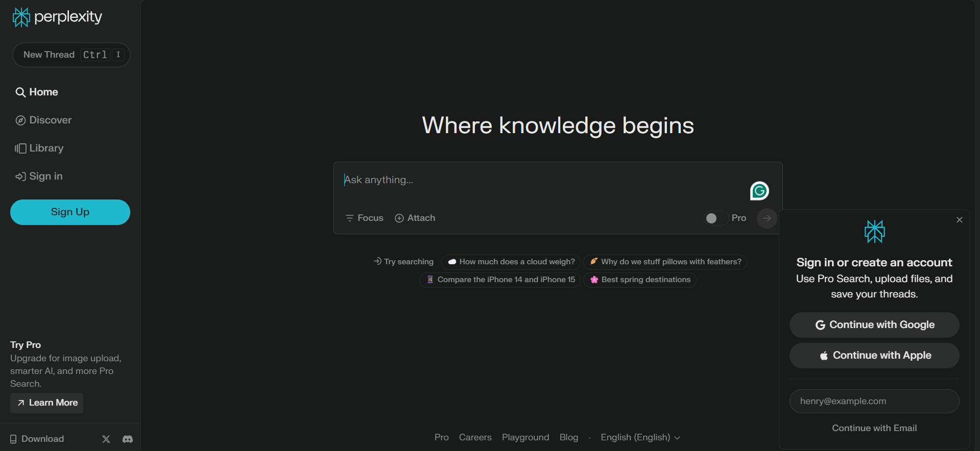Start a New Thread
This screenshot has width=980, height=451.
tap(71, 55)
